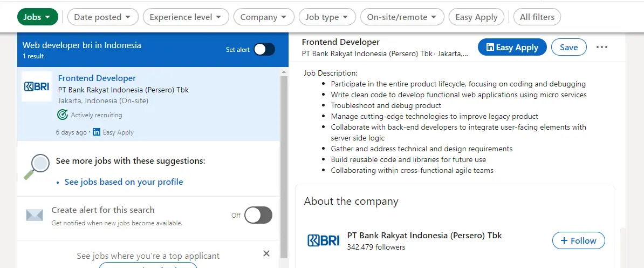Expand the Date posted filter
The height and width of the screenshot is (268, 644).
[x=102, y=17]
